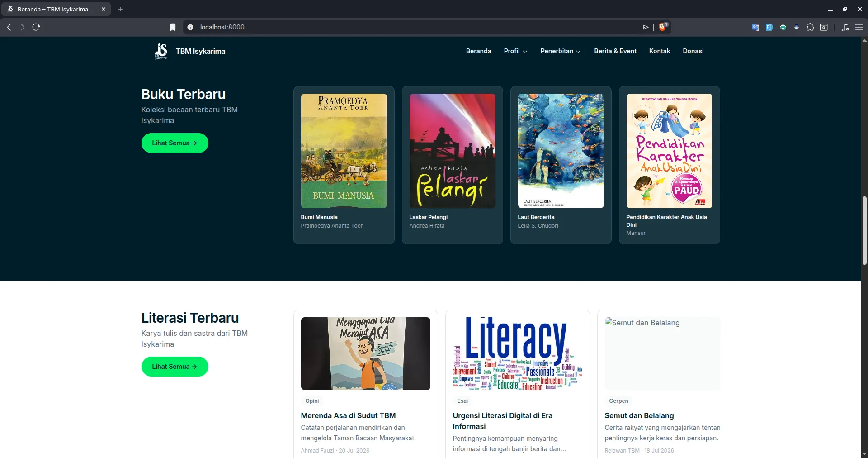868x458 pixels.
Task: Click the scrollbar up arrow
Action: click(864, 40)
